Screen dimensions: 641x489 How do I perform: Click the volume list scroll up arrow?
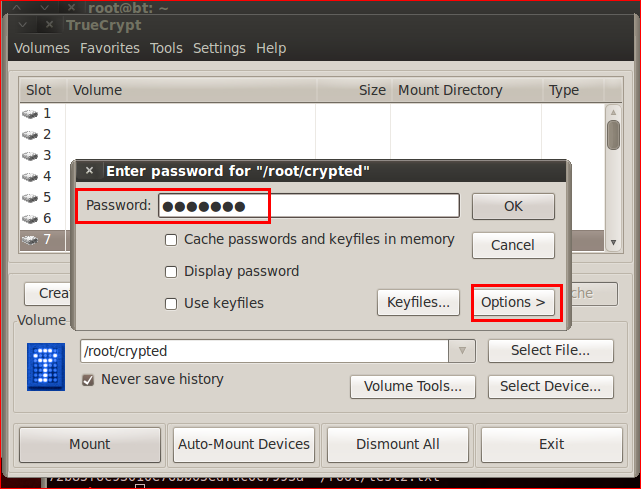point(613,112)
